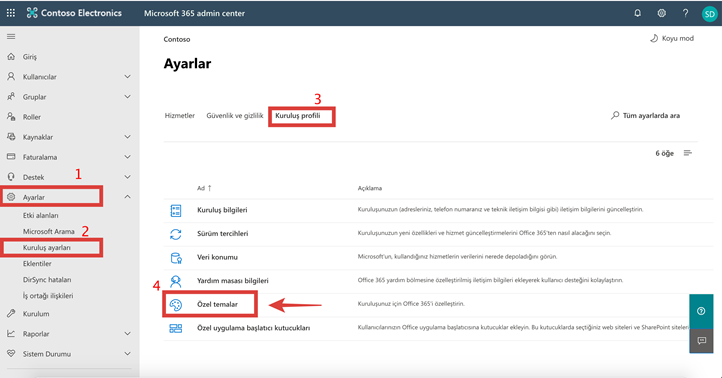Open the list view options icon
722x378 pixels.
687,153
